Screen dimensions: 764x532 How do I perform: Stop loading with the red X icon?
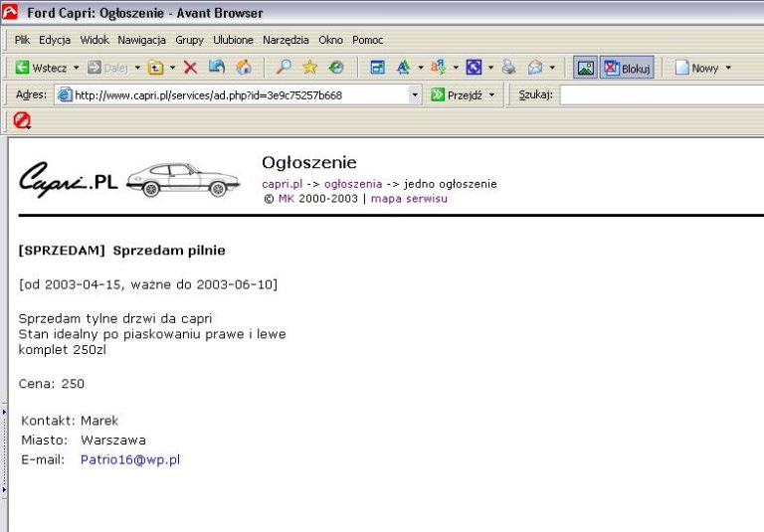(x=191, y=68)
